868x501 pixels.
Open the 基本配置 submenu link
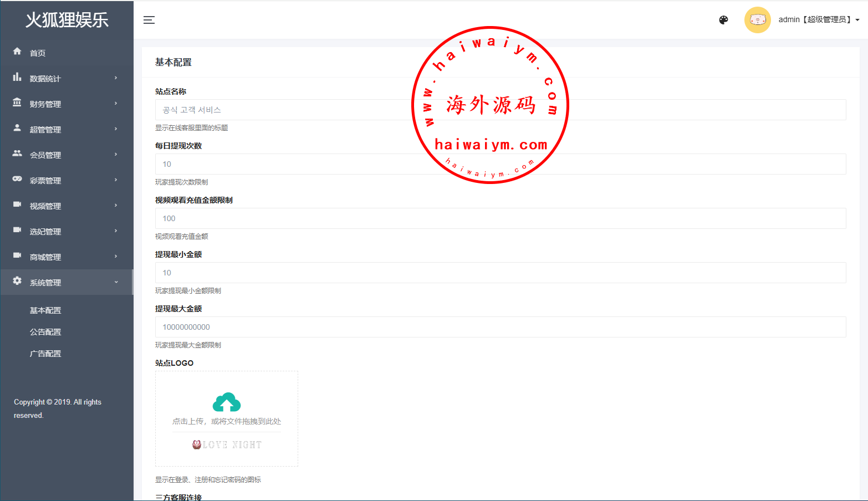click(x=45, y=310)
